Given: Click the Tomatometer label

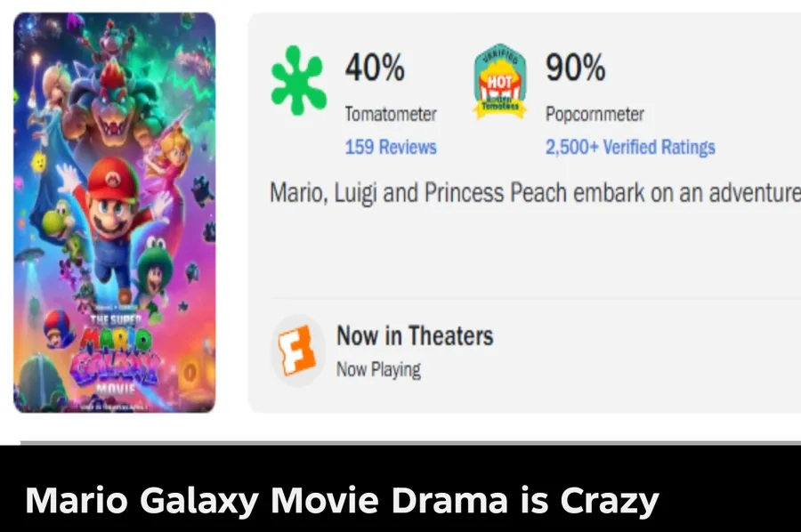Looking at the screenshot, I should pos(391,114).
